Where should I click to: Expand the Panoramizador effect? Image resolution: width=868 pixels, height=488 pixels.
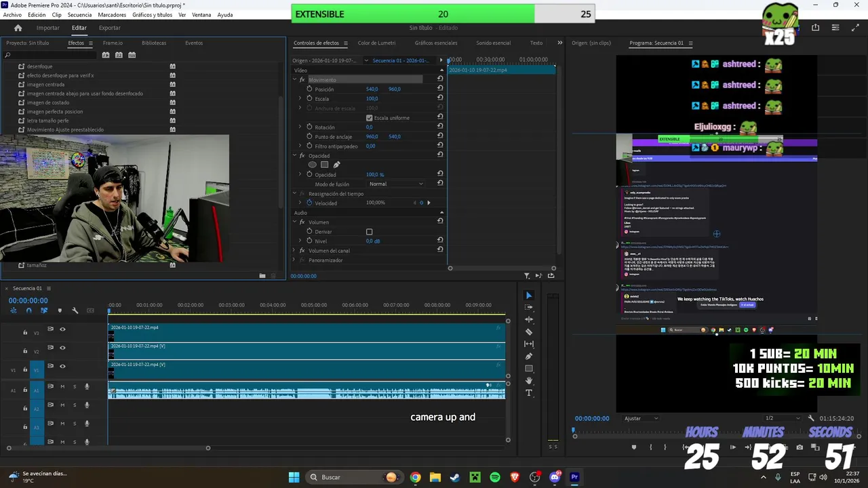click(295, 260)
